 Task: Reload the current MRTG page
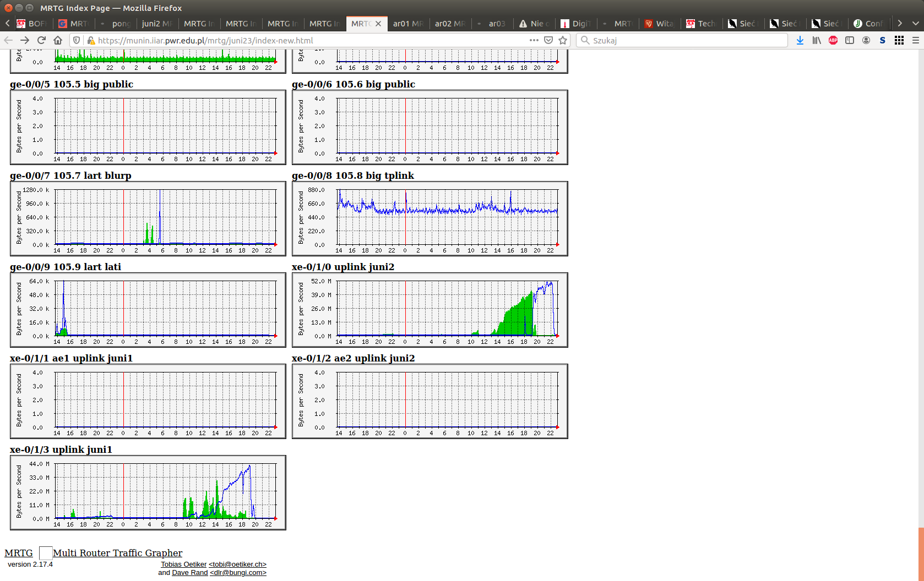[41, 40]
